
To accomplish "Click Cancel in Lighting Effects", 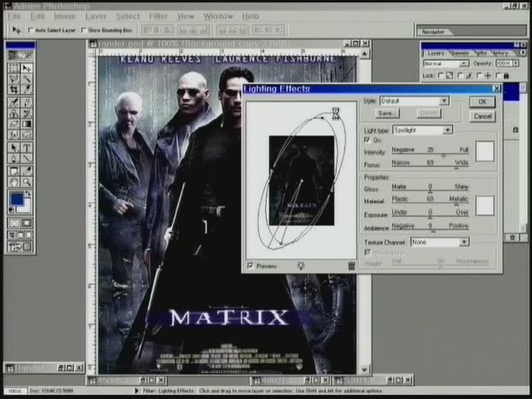I will click(482, 116).
